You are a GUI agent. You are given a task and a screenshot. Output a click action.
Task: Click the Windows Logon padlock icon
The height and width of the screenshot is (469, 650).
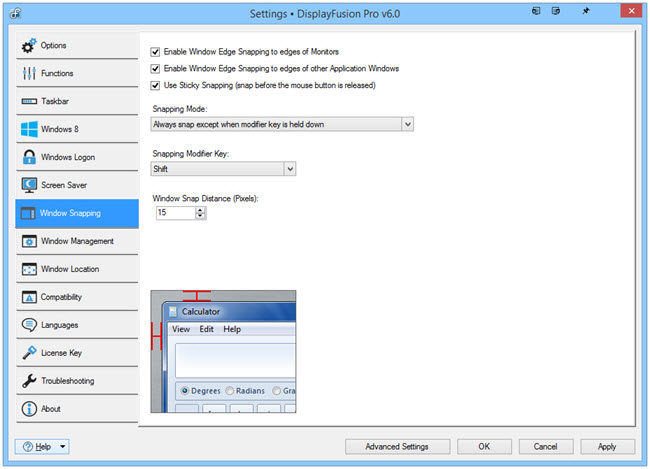pos(29,157)
